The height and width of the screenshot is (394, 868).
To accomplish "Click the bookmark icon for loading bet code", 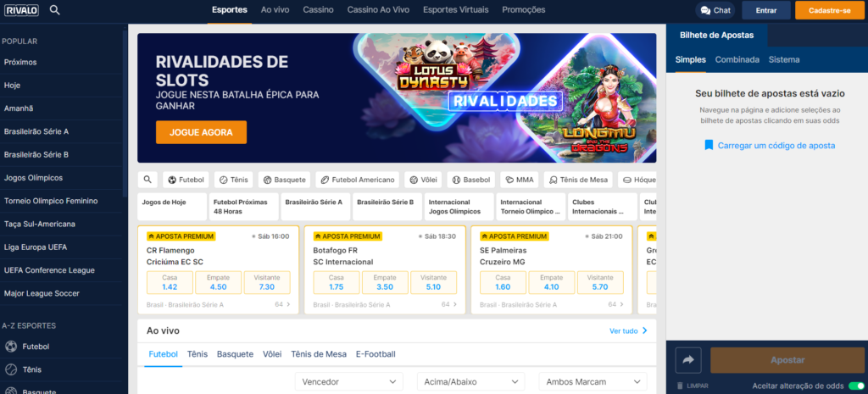I will pyautogui.click(x=709, y=146).
